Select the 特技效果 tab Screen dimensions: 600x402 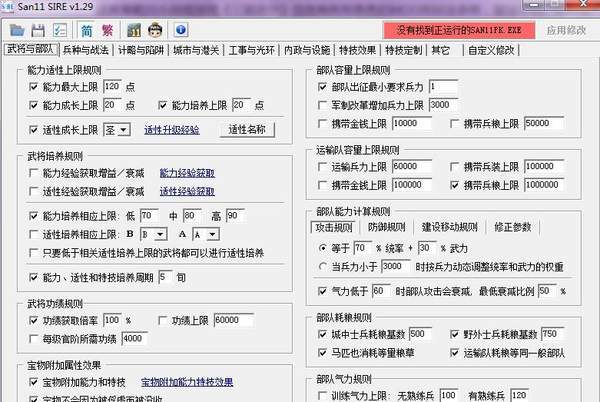coord(357,50)
